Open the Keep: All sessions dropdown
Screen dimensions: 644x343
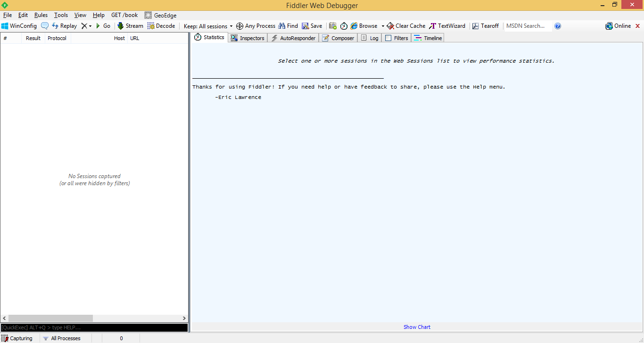pos(206,26)
